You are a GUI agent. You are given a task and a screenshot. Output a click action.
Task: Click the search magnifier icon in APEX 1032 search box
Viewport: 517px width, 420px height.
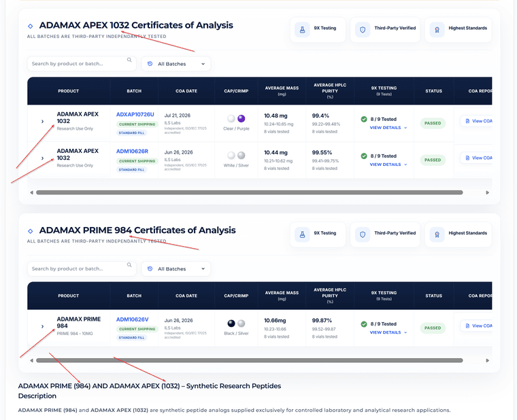[129, 60]
